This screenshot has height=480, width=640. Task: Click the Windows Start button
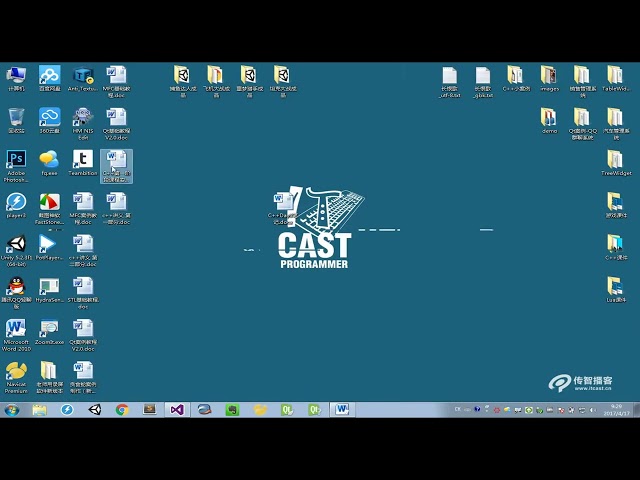[12, 410]
